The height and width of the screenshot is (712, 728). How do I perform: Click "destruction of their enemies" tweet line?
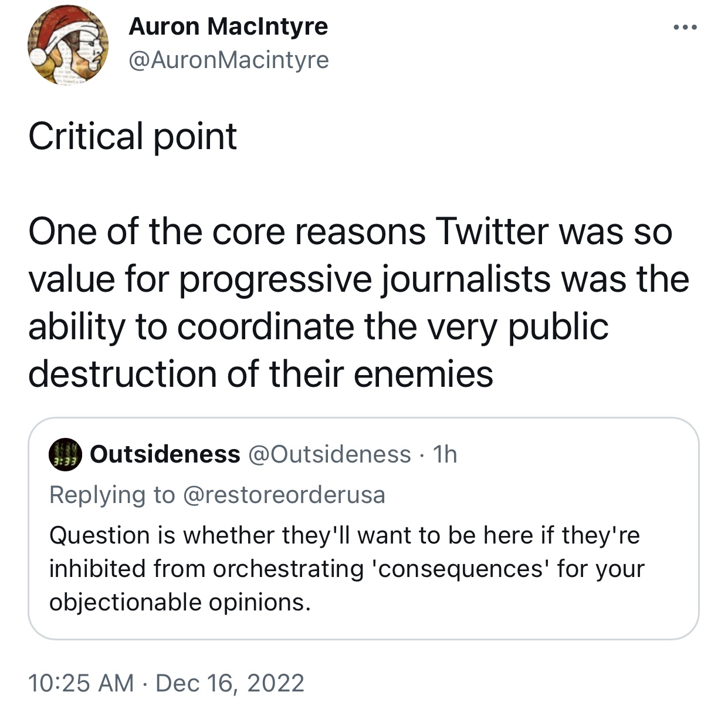tap(260, 373)
